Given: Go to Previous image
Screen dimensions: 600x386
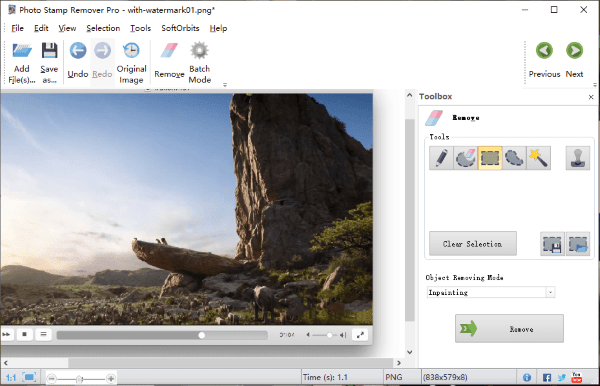Looking at the screenshot, I should pyautogui.click(x=544, y=60).
